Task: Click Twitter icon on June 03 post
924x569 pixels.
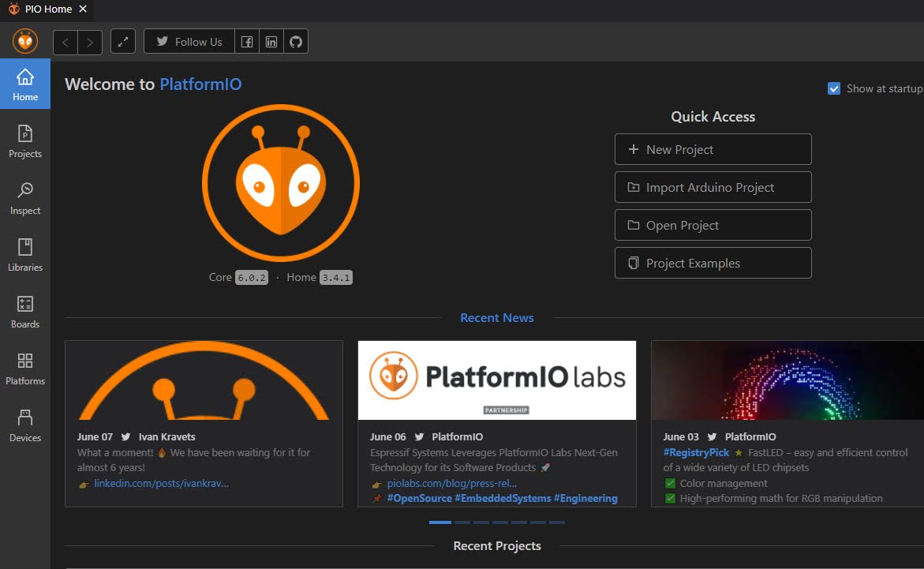Action: pyautogui.click(x=712, y=437)
